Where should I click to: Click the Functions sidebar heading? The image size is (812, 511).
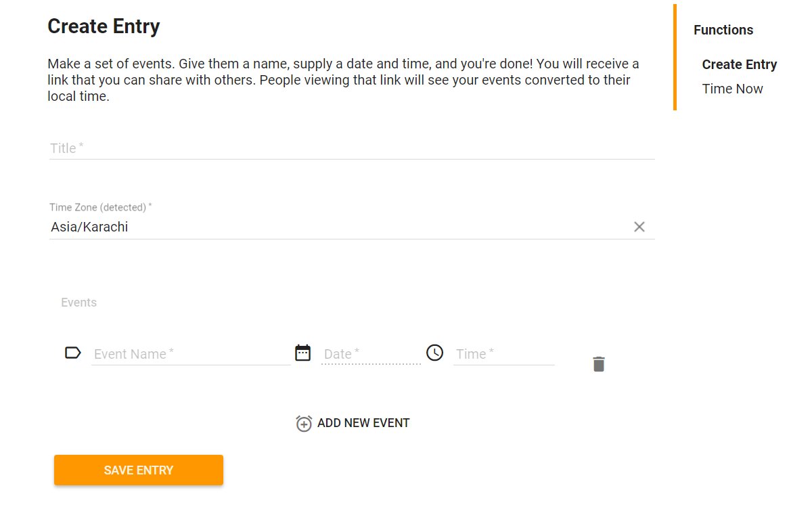click(723, 30)
